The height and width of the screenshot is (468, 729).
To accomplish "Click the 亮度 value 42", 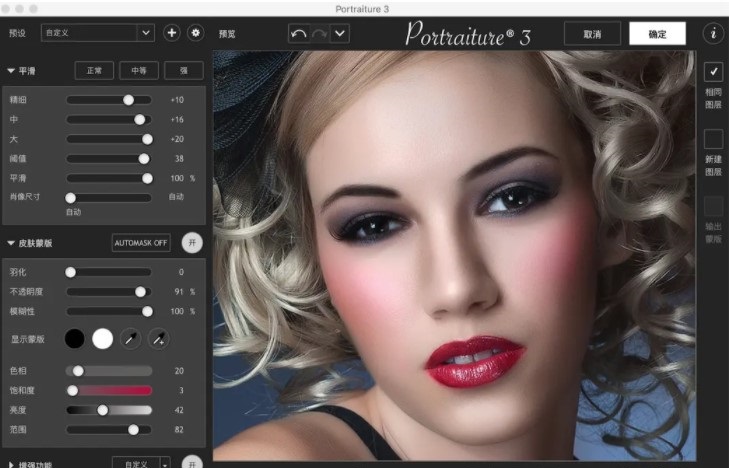I will click(179, 410).
